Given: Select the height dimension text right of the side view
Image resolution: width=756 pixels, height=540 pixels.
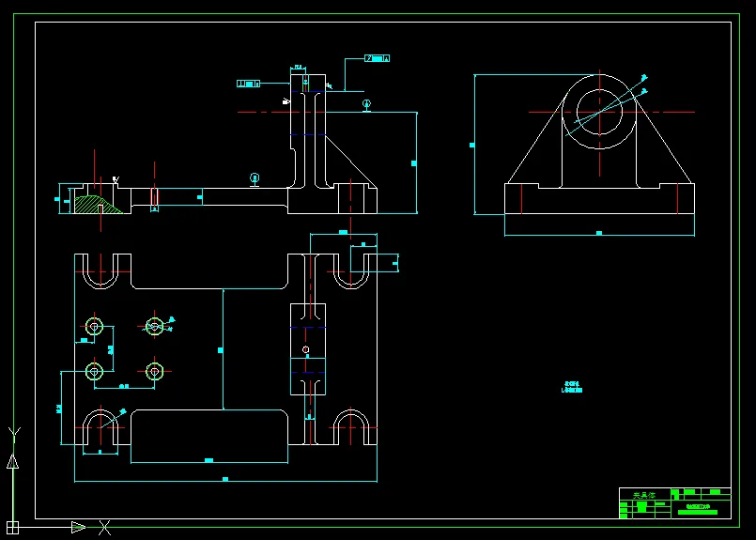Looking at the screenshot, I should (x=413, y=163).
